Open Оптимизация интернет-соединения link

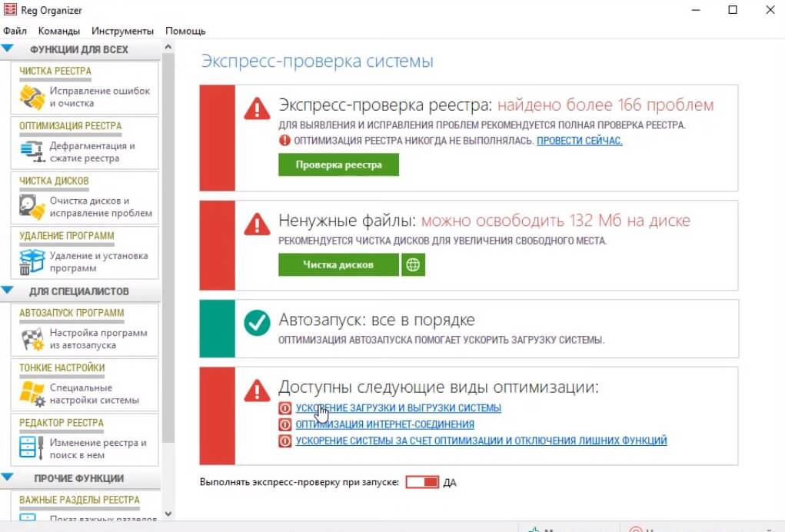(x=384, y=425)
